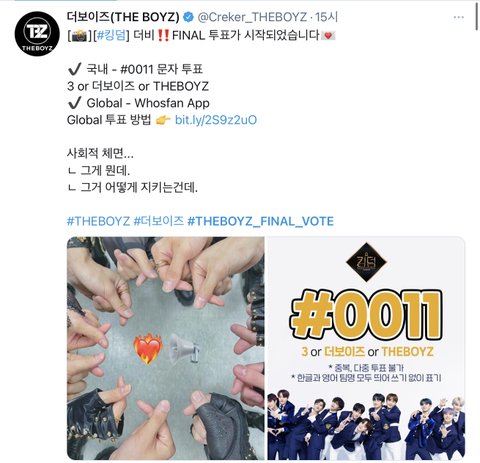Click the 더보이즈(THE BOYZ) display name
The image size is (480, 463).
(123, 17)
